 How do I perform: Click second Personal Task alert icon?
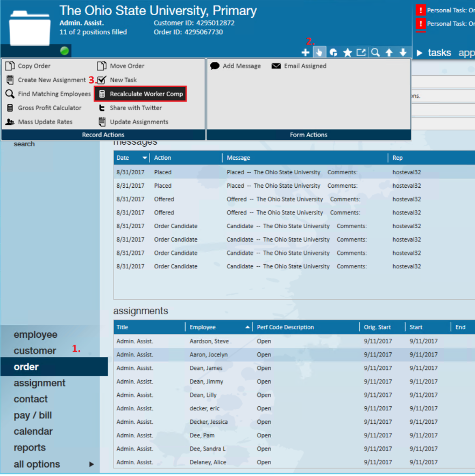click(421, 23)
